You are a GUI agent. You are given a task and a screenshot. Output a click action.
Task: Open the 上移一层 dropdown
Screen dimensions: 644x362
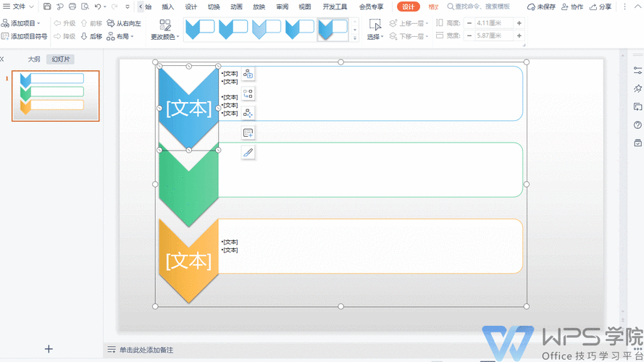point(409,23)
